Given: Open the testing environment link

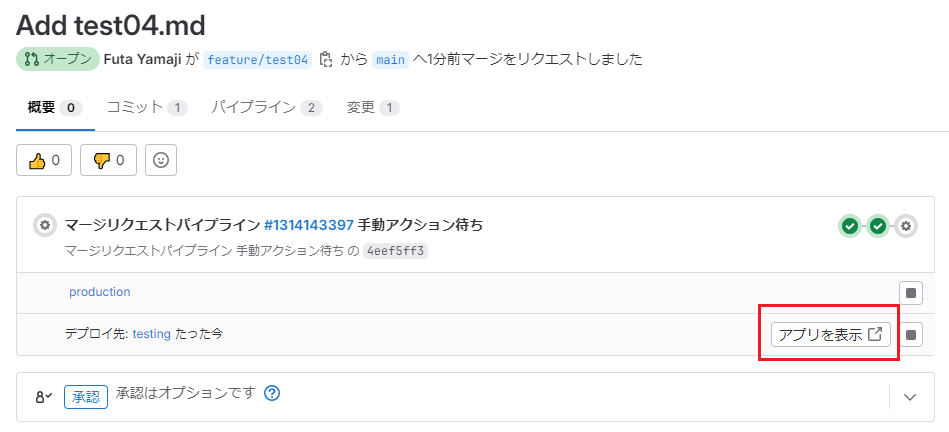Looking at the screenshot, I should tap(151, 333).
